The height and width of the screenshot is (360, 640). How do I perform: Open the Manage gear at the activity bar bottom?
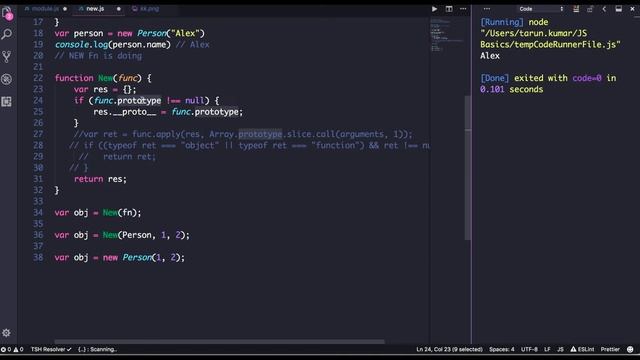click(6, 333)
